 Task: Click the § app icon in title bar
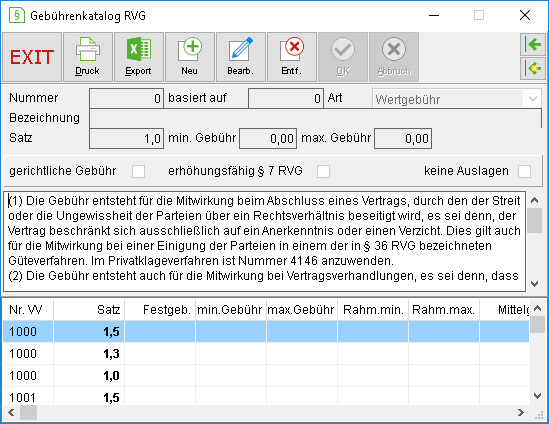[x=16, y=15]
